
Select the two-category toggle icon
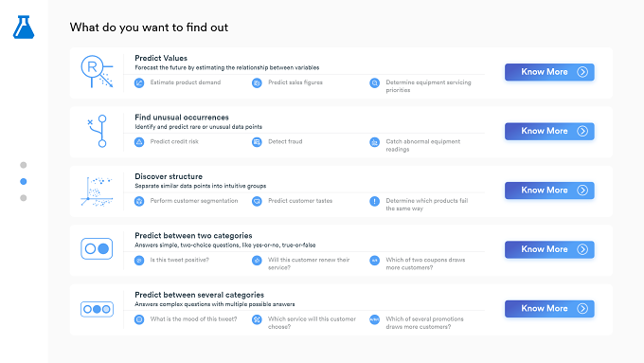point(97,248)
